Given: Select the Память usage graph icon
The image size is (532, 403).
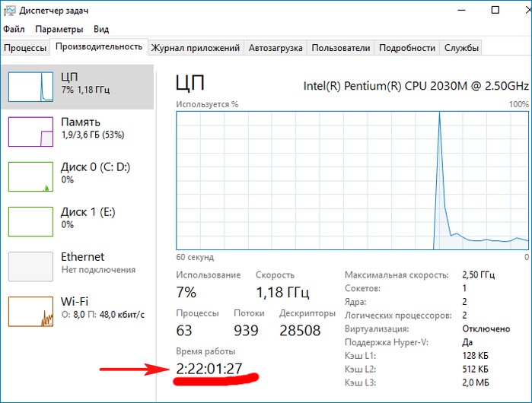Looking at the screenshot, I should [x=30, y=131].
